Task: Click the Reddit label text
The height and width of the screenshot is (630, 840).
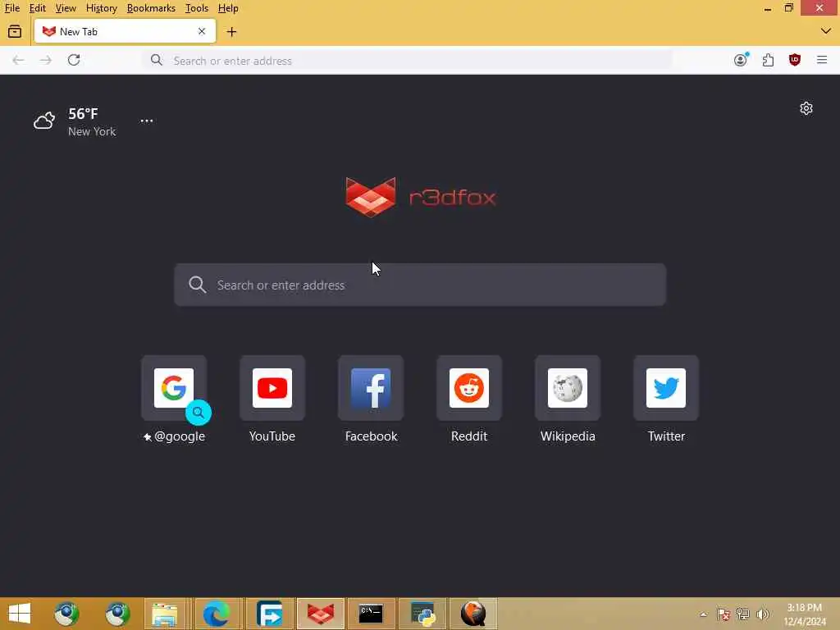Action: click(x=469, y=436)
